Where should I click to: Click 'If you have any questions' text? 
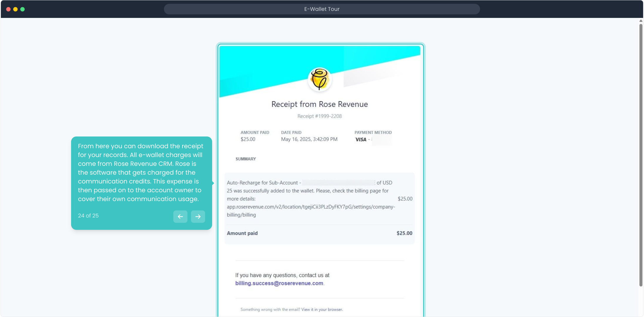click(x=282, y=275)
